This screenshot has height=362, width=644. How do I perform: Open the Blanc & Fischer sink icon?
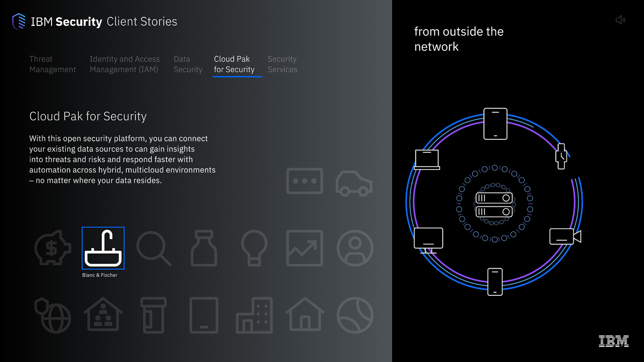point(103,248)
